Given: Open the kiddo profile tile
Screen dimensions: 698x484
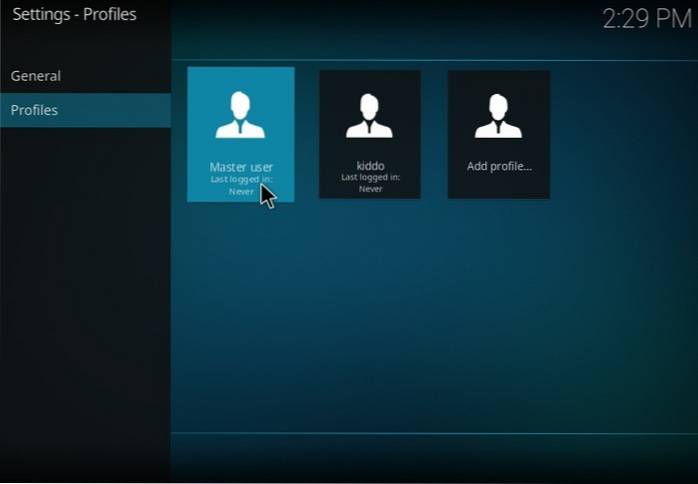Looking at the screenshot, I should point(369,134).
